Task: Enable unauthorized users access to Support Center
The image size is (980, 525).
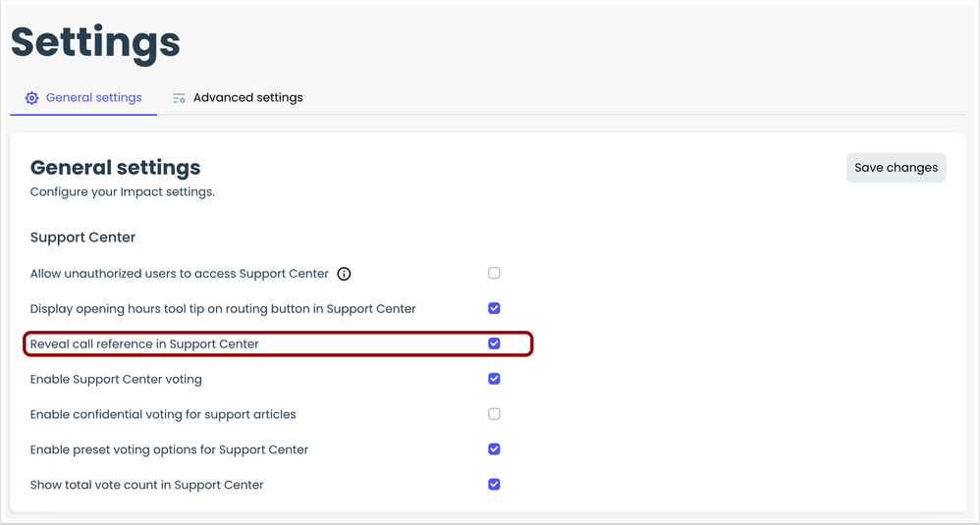Action: coord(494,273)
